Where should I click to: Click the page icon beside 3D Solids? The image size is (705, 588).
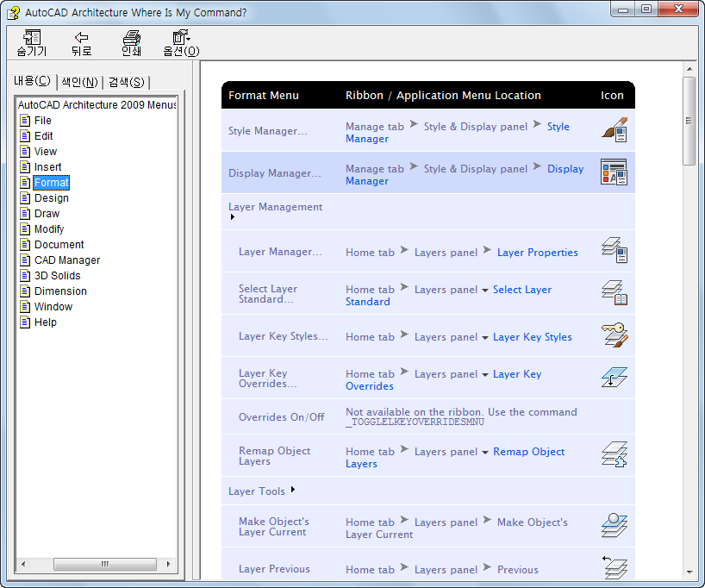point(25,276)
